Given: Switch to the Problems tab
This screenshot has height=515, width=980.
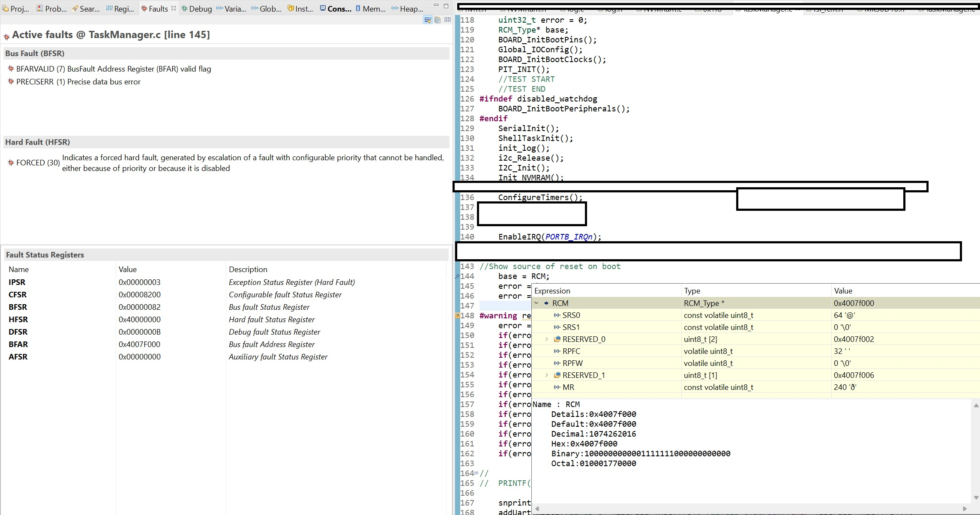Looking at the screenshot, I should point(51,9).
